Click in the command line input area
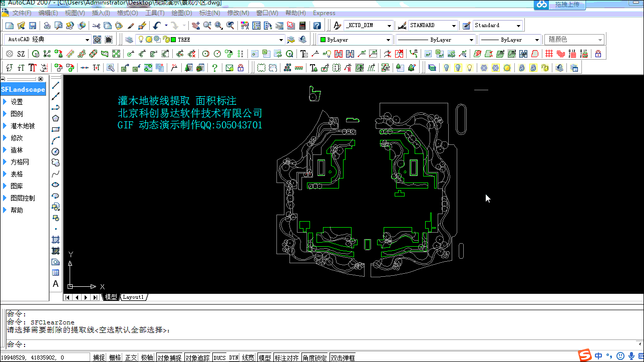Image resolution: width=644 pixels, height=362 pixels. pos(320,344)
